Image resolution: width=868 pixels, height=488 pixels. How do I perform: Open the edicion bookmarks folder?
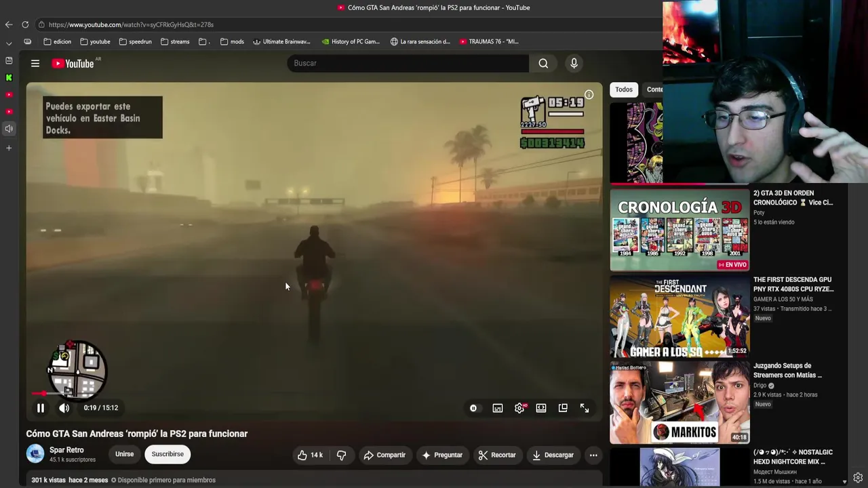coord(57,41)
